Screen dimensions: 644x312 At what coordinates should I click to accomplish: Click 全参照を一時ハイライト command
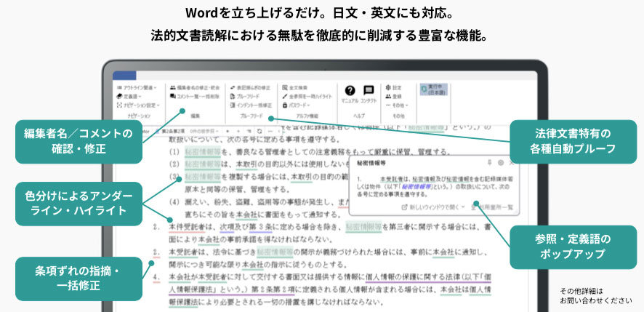click(307, 96)
